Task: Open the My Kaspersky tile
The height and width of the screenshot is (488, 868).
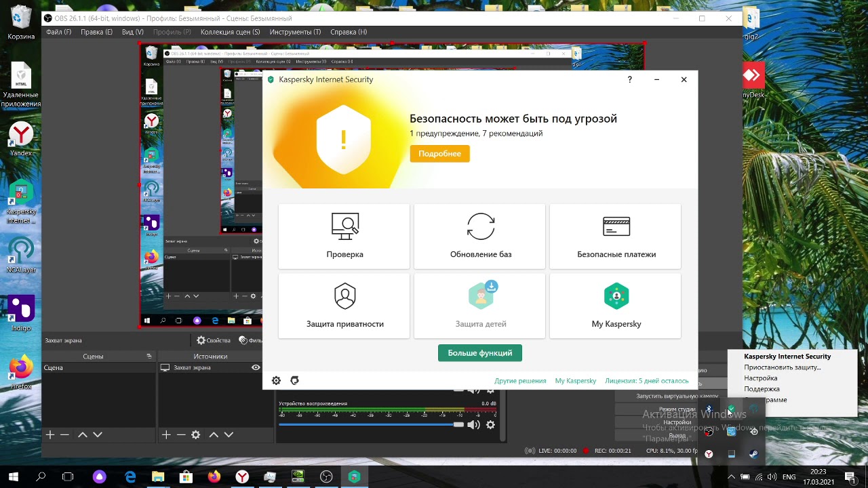Action: [x=616, y=306]
